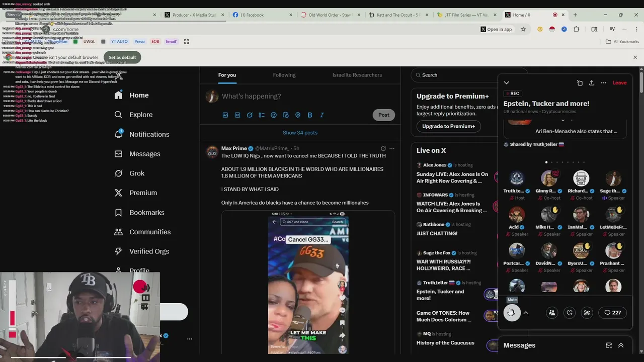Screen dimensions: 644x362
Task: Open the Extensions puzzle icon
Action: click(577, 29)
